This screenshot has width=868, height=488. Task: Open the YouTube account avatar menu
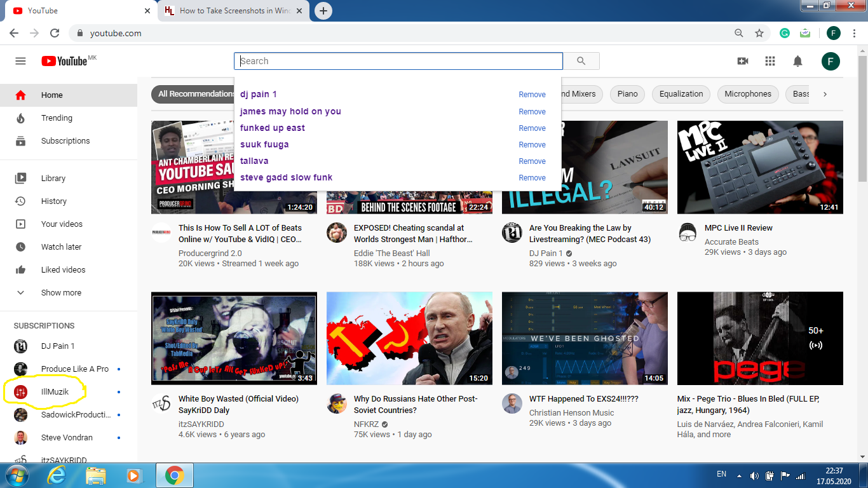831,61
